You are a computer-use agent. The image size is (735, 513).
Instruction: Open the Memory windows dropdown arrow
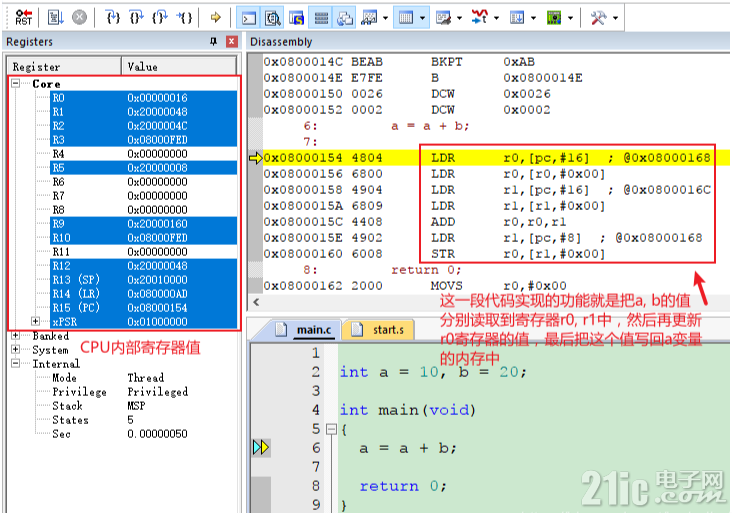pos(423,18)
